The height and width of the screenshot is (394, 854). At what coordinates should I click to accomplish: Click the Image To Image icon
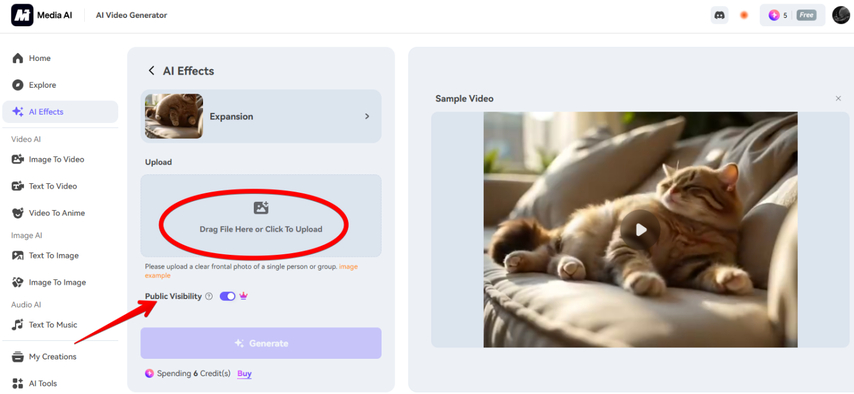click(x=18, y=282)
